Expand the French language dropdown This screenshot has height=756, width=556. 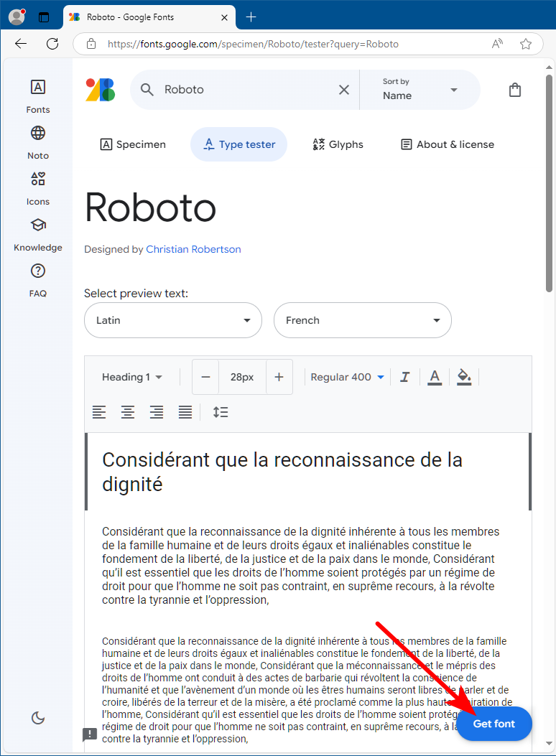363,320
